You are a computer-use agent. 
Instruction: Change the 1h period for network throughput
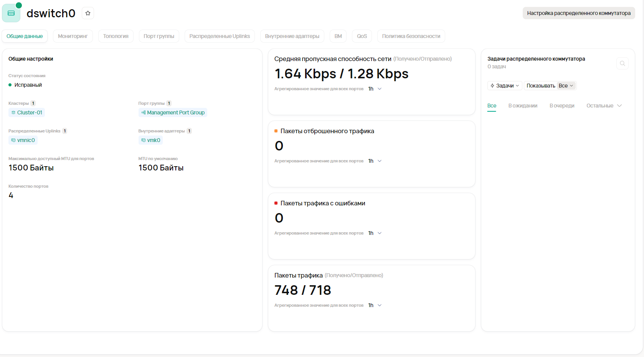pyautogui.click(x=375, y=89)
